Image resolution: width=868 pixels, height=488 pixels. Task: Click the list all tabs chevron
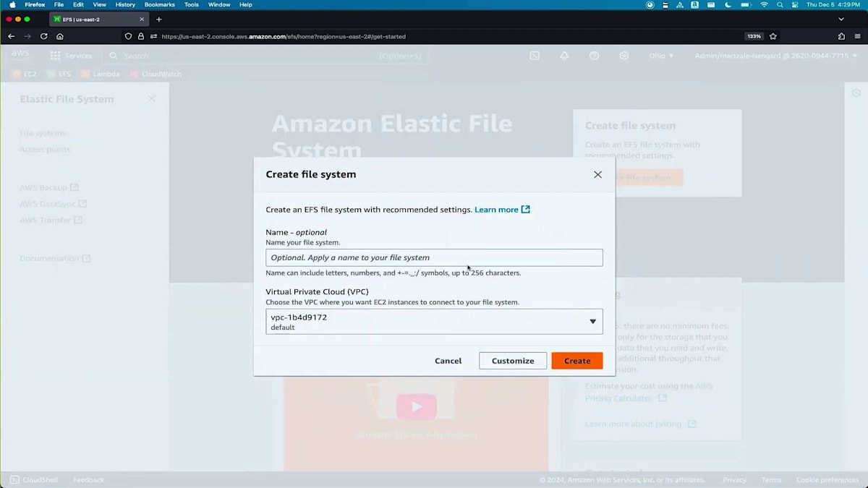841,20
